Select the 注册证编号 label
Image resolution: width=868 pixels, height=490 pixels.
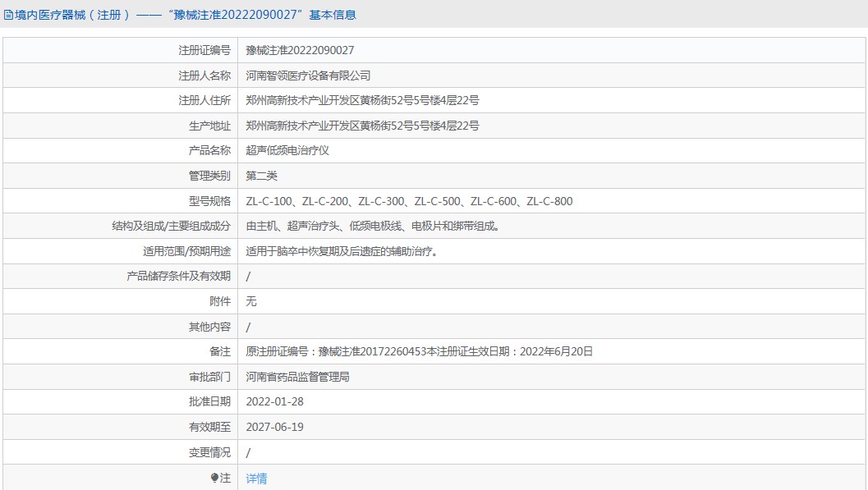pos(204,50)
